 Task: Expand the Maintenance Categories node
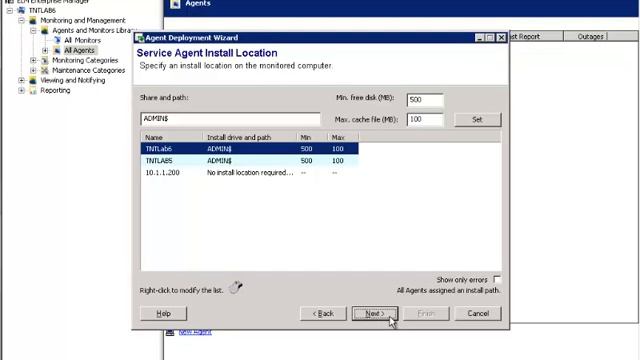click(33, 70)
